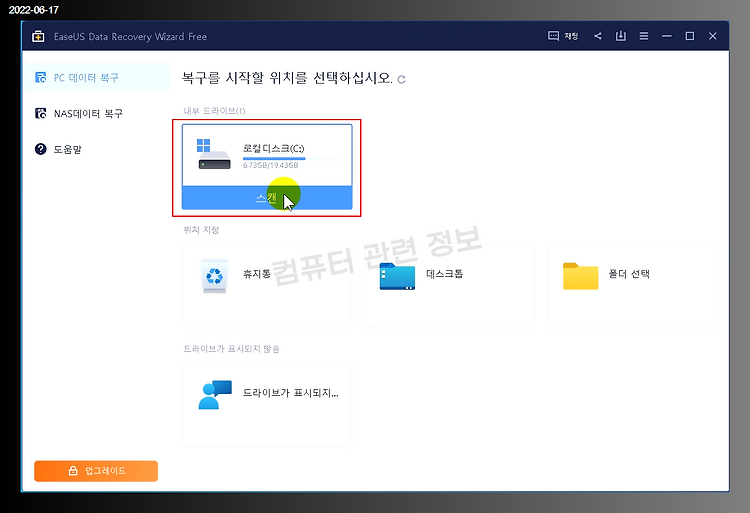Open the PC 데이터 복구 tab
Screen dimensions: 750x513
[x=96, y=77]
